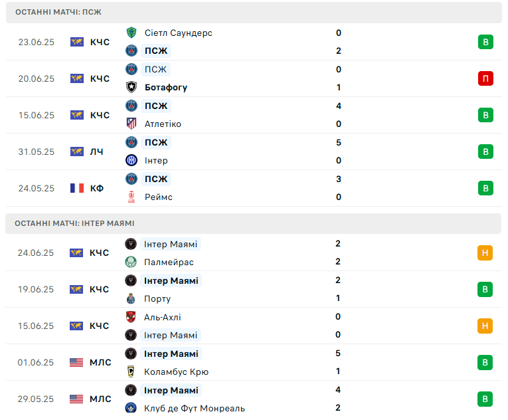Viewport: 508px width, 420px height.
Task: Open the Ботафогу team link
Action: click(166, 87)
